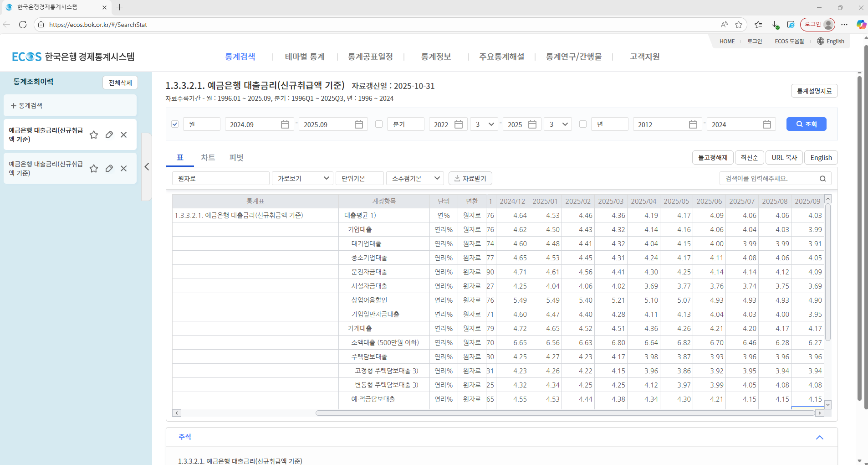Remove the first history item with X icon

[x=124, y=135]
